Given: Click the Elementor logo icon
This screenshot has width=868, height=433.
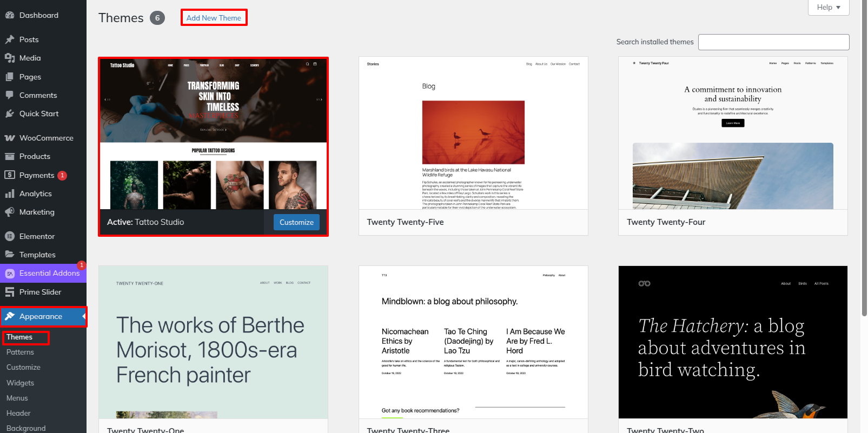Looking at the screenshot, I should click(9, 236).
